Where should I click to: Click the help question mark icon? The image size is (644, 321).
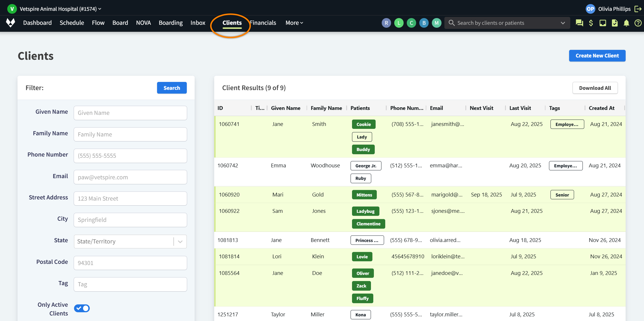click(638, 23)
